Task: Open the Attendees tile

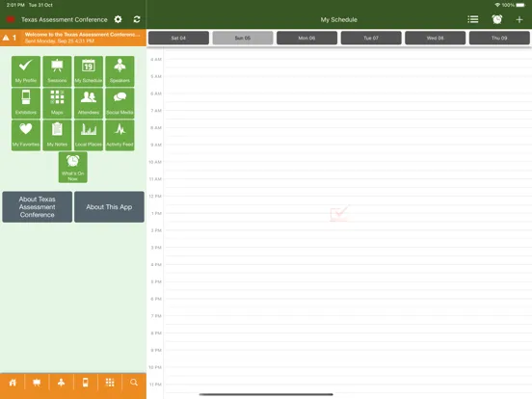Action: (x=89, y=103)
